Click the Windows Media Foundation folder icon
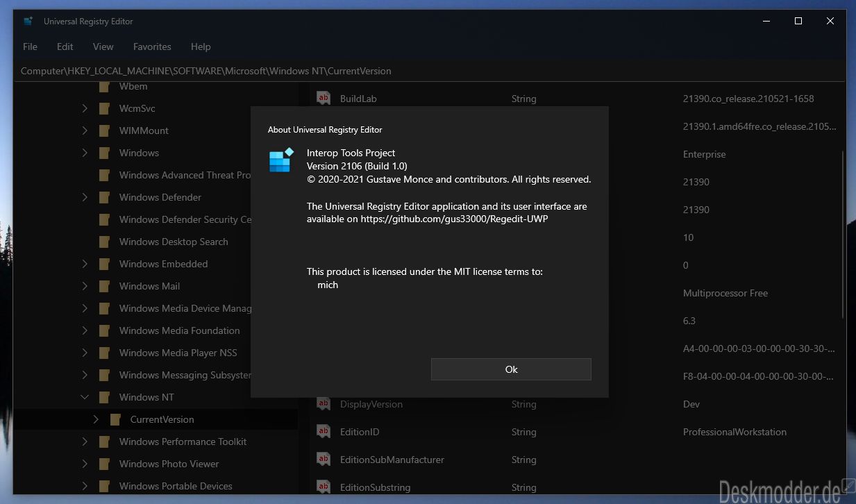Viewport: 856px width, 504px height. [x=104, y=331]
